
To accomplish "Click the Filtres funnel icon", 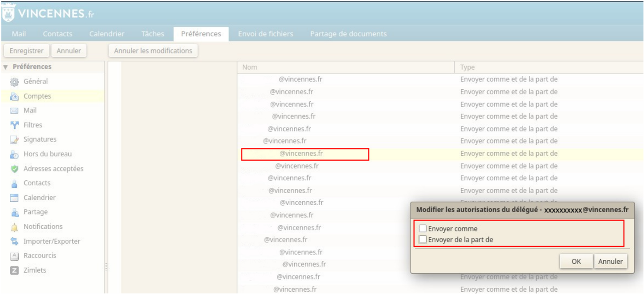I will coord(14,125).
